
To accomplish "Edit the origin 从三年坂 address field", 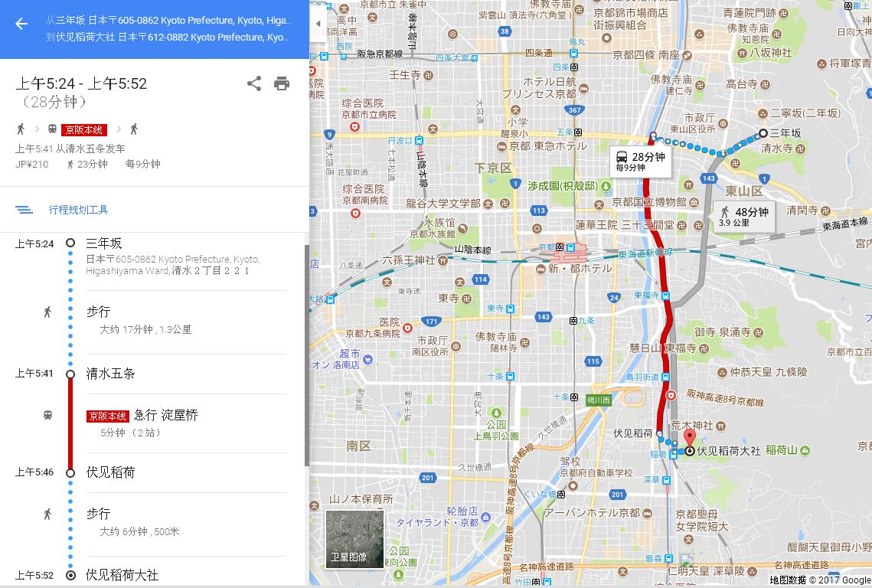I will [x=168, y=21].
